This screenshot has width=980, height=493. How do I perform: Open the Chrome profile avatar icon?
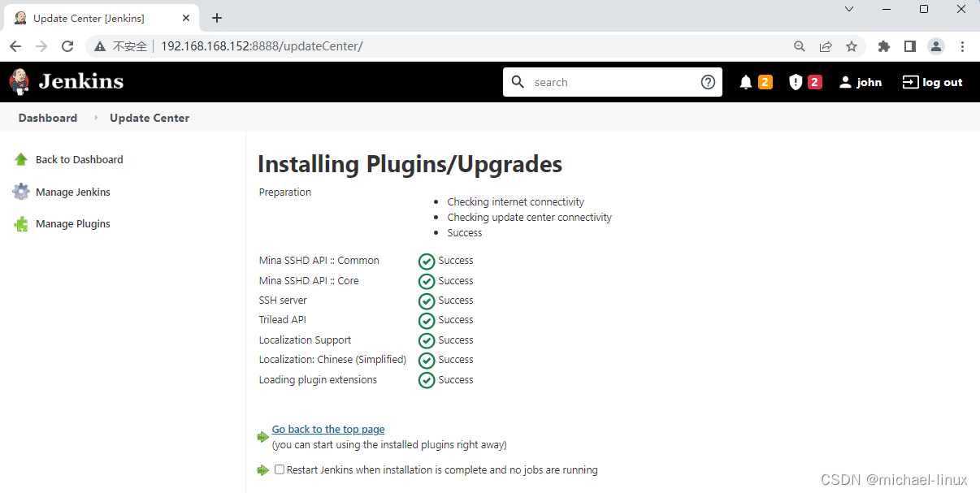(x=936, y=46)
